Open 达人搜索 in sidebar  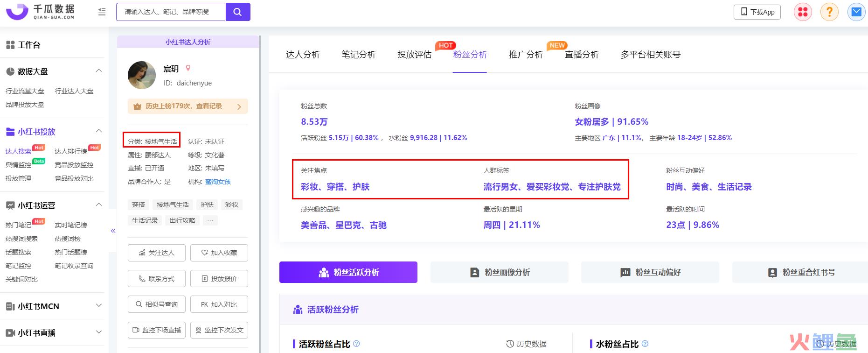click(18, 151)
